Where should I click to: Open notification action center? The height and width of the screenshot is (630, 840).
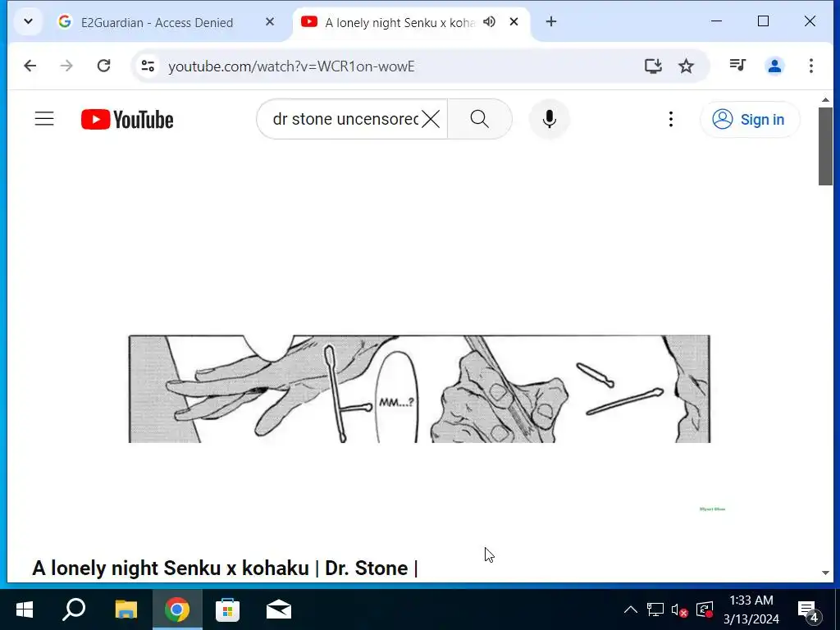pos(809,609)
